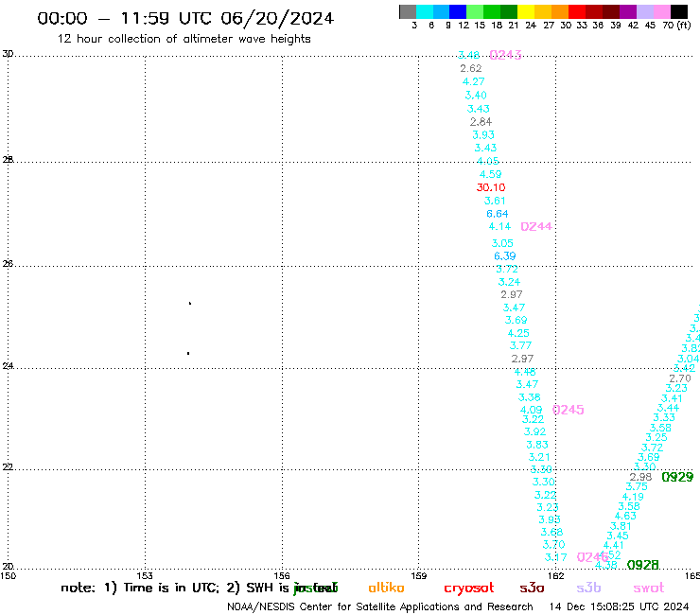Select the blue 6.64 wave height reading
The width and height of the screenshot is (700, 615).
[498, 214]
